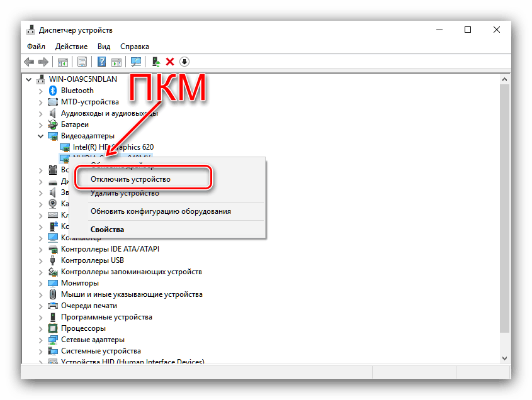The height and width of the screenshot is (400, 532).
Task: Click the Сетевые адаптеры network icon
Action: (53, 340)
